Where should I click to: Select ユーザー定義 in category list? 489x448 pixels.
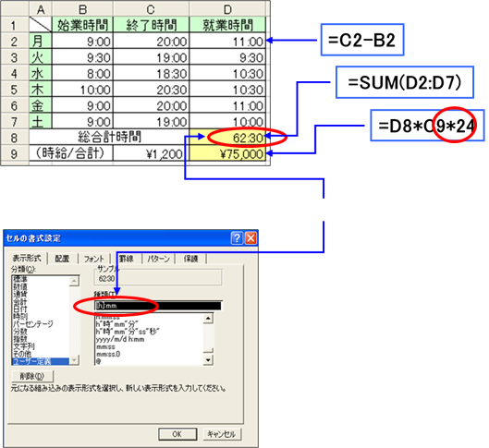pyautogui.click(x=31, y=361)
